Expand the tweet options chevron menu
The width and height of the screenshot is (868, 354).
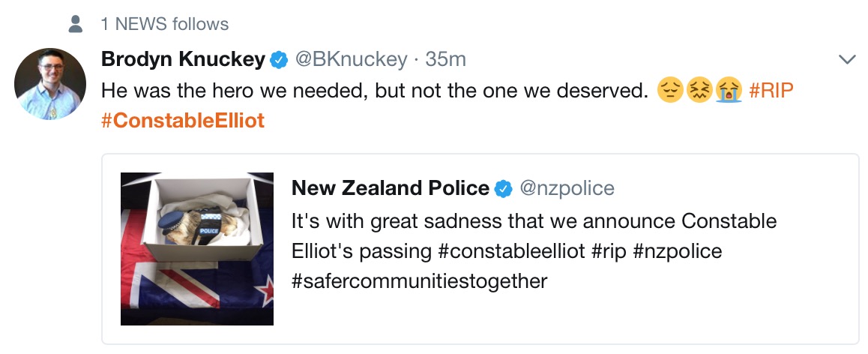(847, 59)
